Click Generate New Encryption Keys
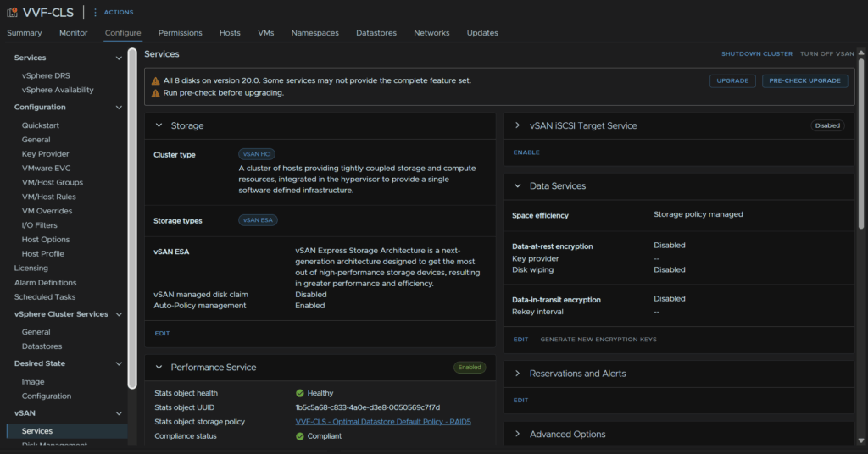The height and width of the screenshot is (454, 868). (598, 340)
